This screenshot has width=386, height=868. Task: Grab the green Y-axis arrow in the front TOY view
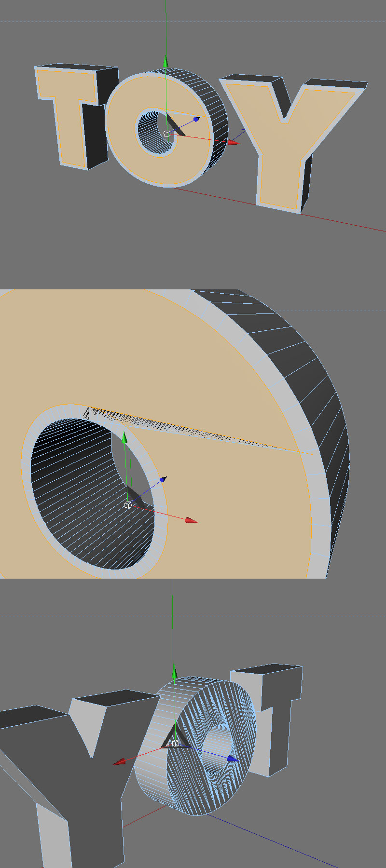165,61
